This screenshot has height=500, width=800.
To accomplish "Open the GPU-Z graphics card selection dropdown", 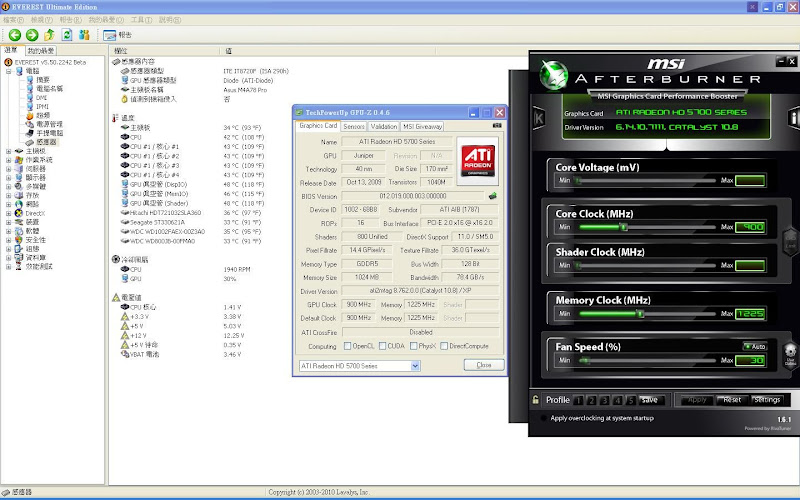I will (x=415, y=366).
